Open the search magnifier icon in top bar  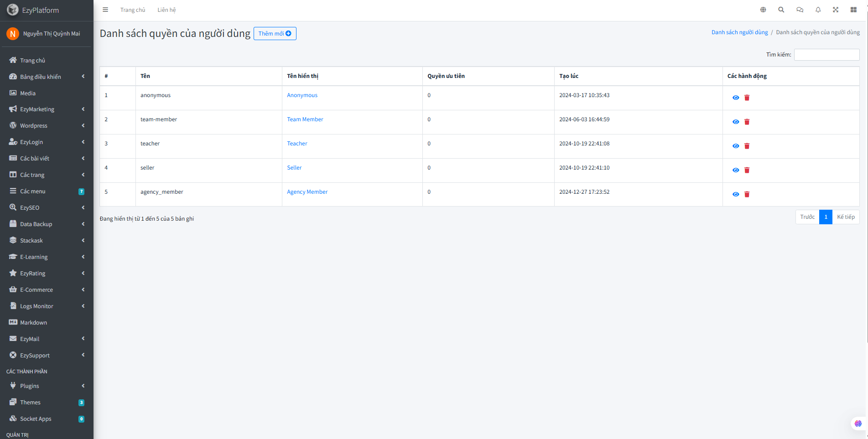[x=781, y=10]
